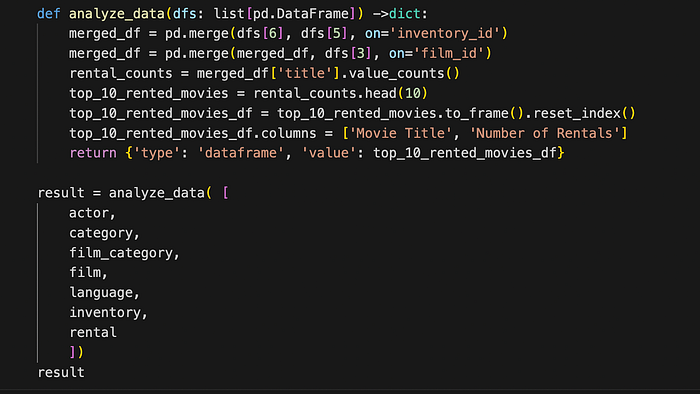
Task: Click pd.DataFrame in the type hint
Action: 301,14
